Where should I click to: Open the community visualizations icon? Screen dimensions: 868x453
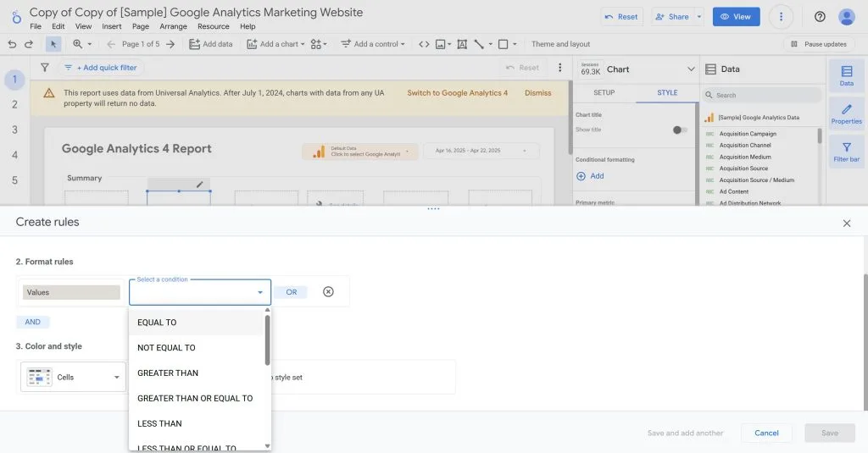tap(319, 44)
